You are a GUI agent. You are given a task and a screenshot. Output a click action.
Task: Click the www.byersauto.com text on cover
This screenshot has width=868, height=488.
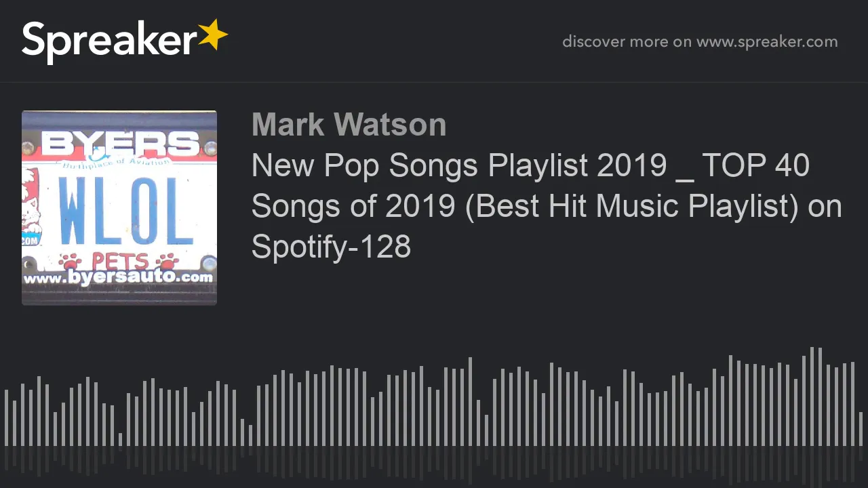119,277
